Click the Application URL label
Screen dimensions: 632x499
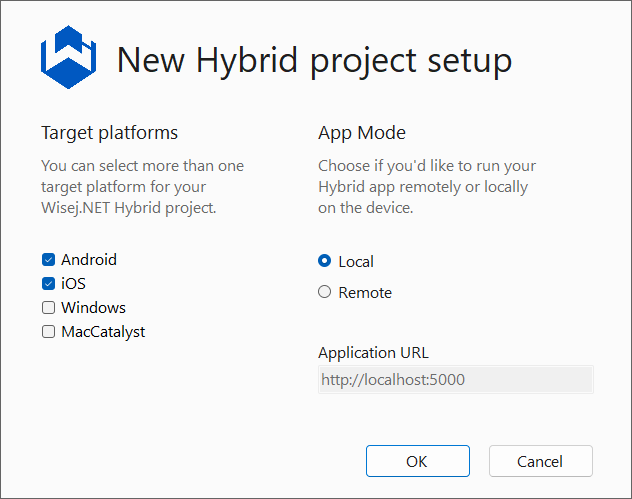[x=373, y=352]
